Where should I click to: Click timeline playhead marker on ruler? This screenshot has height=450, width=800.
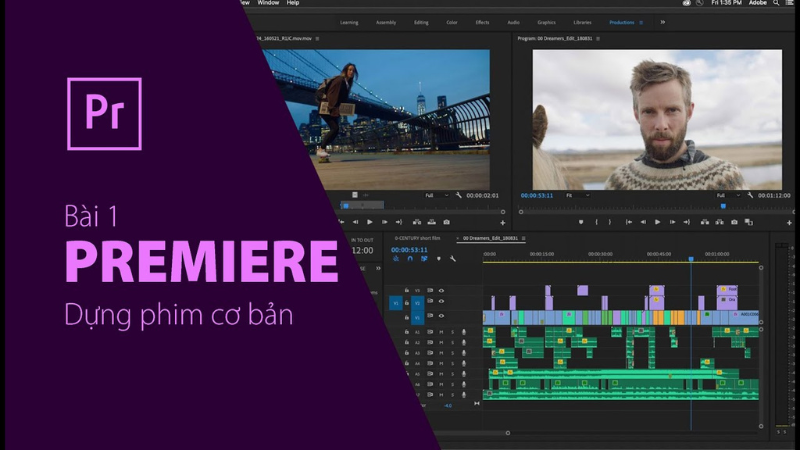[x=691, y=259]
